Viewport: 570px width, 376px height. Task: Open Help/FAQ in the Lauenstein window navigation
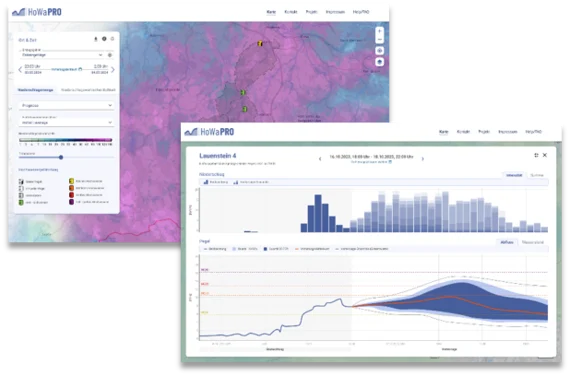point(533,132)
